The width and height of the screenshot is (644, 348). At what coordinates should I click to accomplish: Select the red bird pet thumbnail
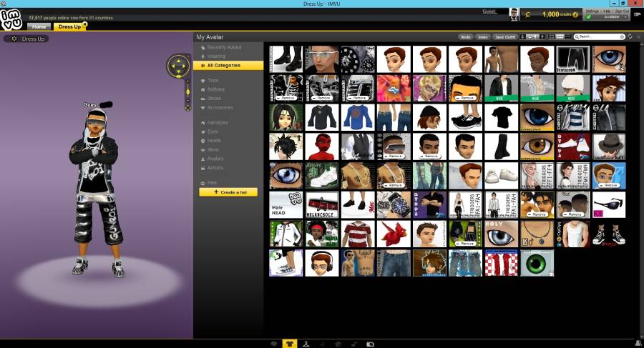click(x=394, y=234)
